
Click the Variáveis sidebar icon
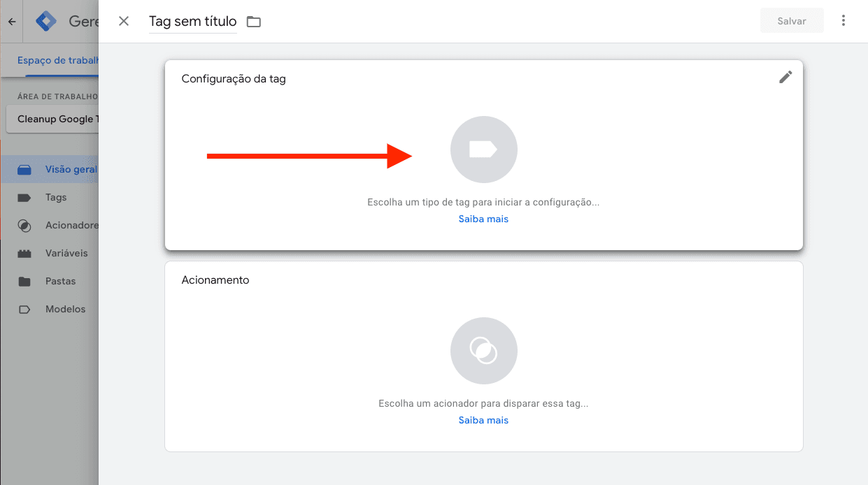(24, 254)
